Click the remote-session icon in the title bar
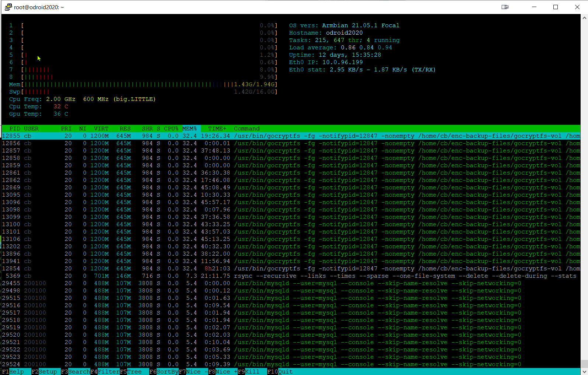Viewport: 588px width, 375px height. (x=505, y=7)
